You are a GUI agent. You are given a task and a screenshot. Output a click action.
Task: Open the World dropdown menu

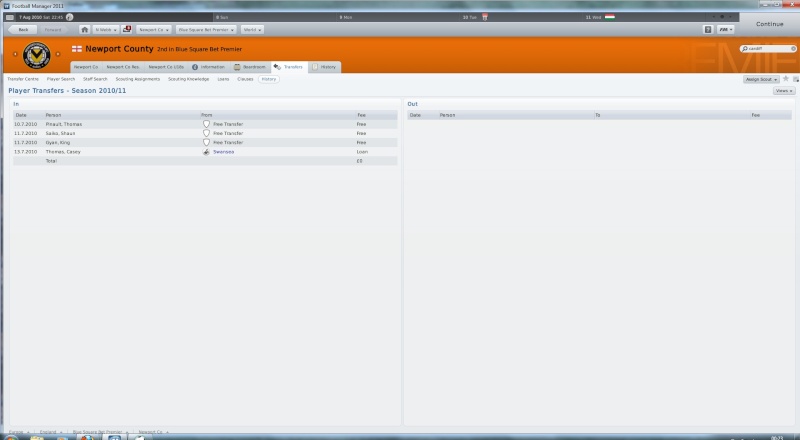tap(252, 30)
